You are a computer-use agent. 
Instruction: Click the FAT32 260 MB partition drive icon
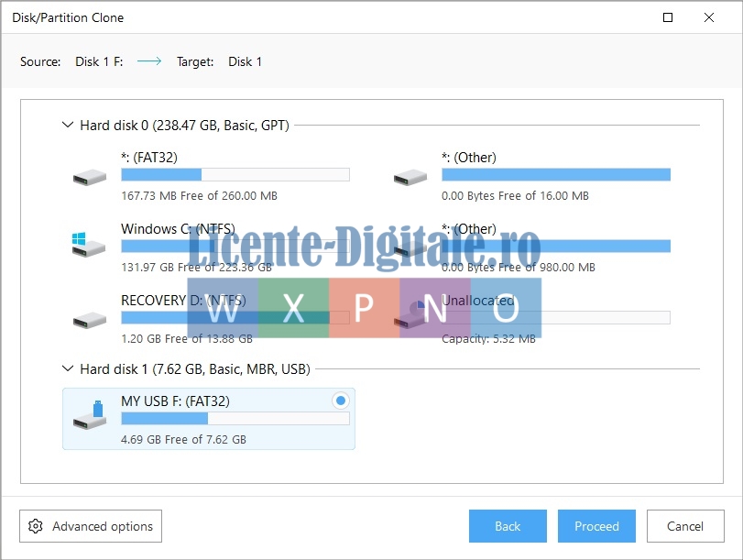click(x=90, y=177)
